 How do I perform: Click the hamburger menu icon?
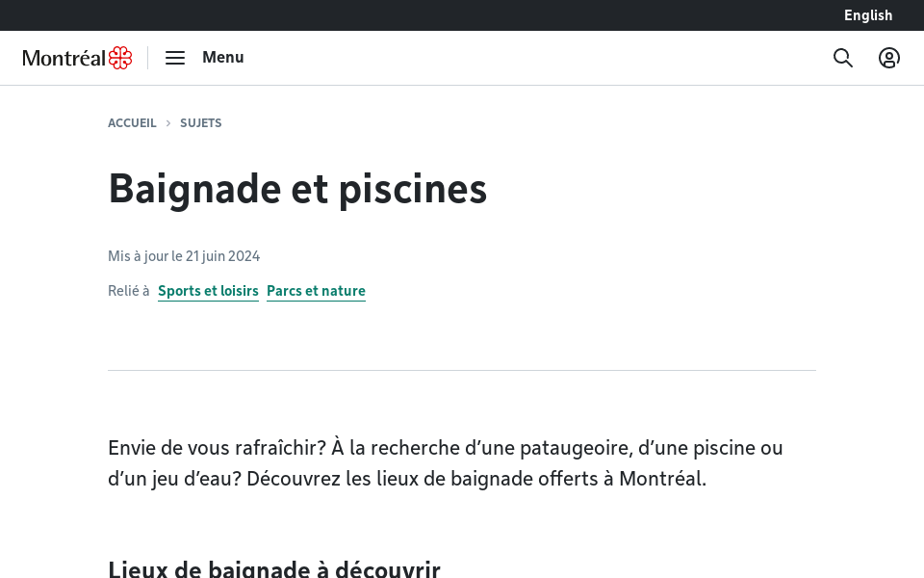pos(175,58)
